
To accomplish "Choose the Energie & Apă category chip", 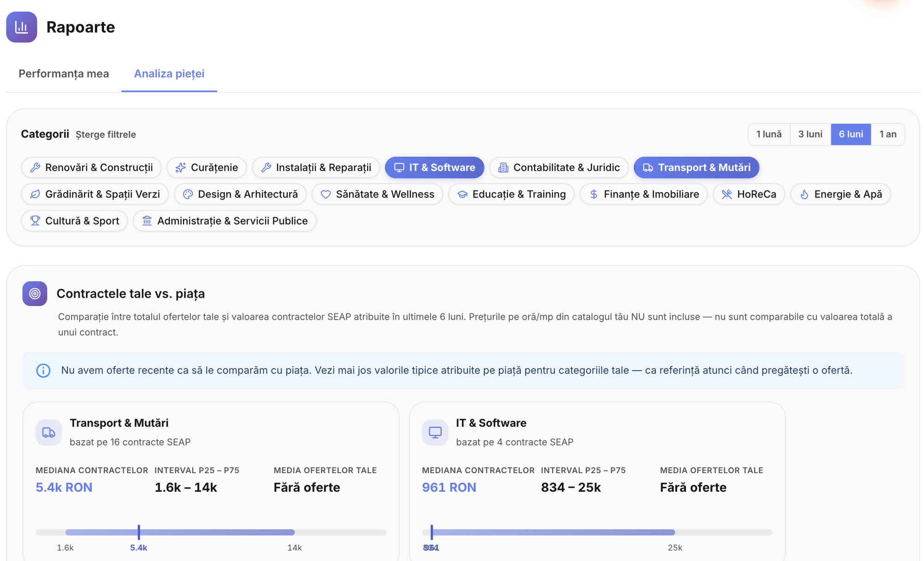I will [840, 195].
